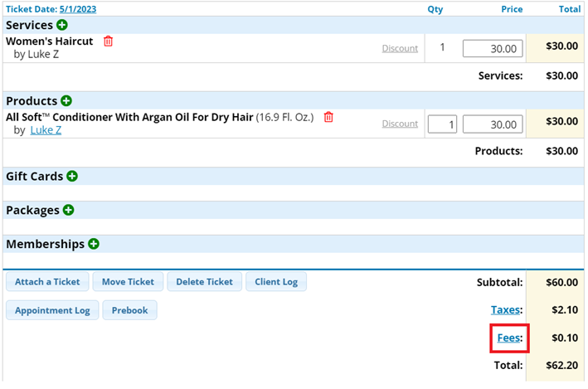Add a product using green plus icon

66,101
